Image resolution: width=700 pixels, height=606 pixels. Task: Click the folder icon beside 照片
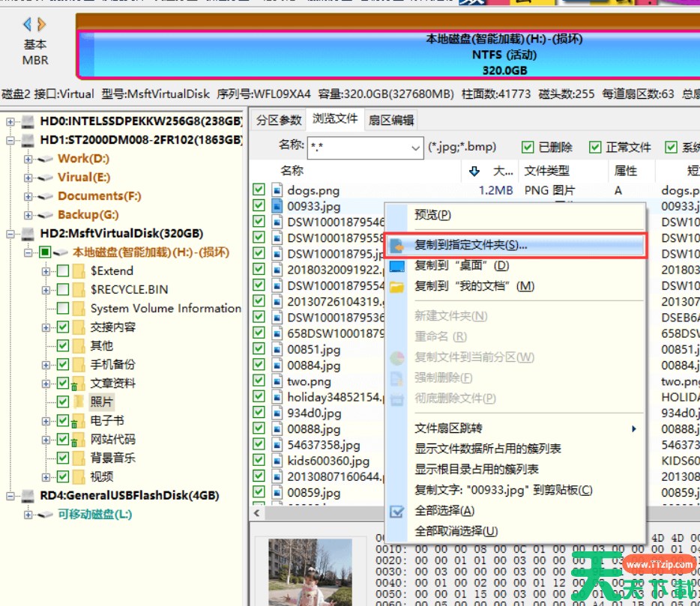79,402
